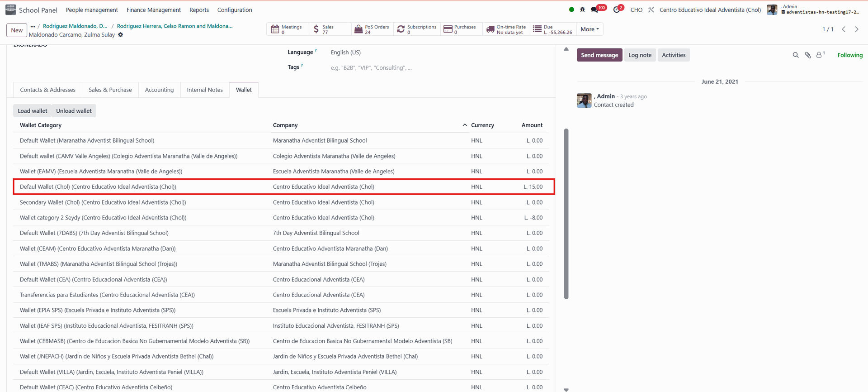Viewport: 868px width, 392px height.
Task: Open the record settings gear icon
Action: click(x=121, y=35)
